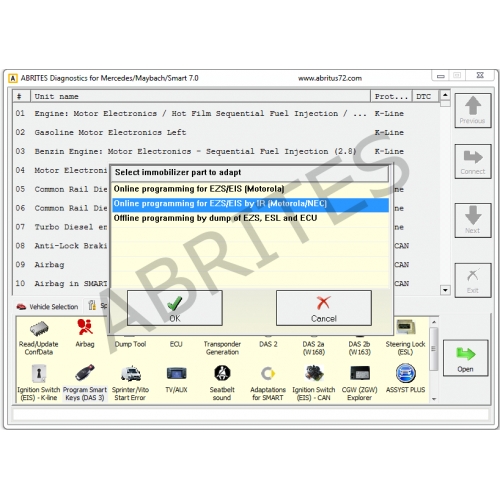500x500 pixels.
Task: Click the functions panel scrollbar thumb
Action: pyautogui.click(x=434, y=349)
